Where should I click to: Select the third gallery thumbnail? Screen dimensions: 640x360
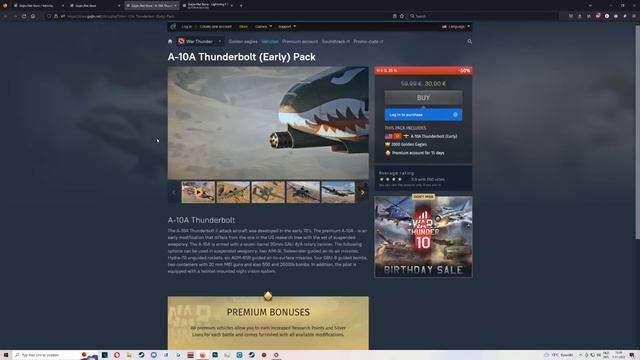tap(268, 192)
